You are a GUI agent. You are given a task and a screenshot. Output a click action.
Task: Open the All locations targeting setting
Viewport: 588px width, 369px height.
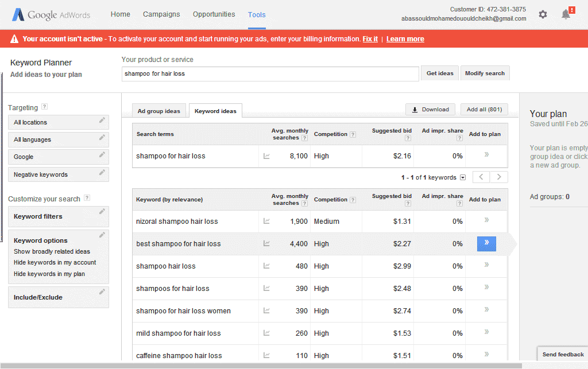click(x=59, y=122)
